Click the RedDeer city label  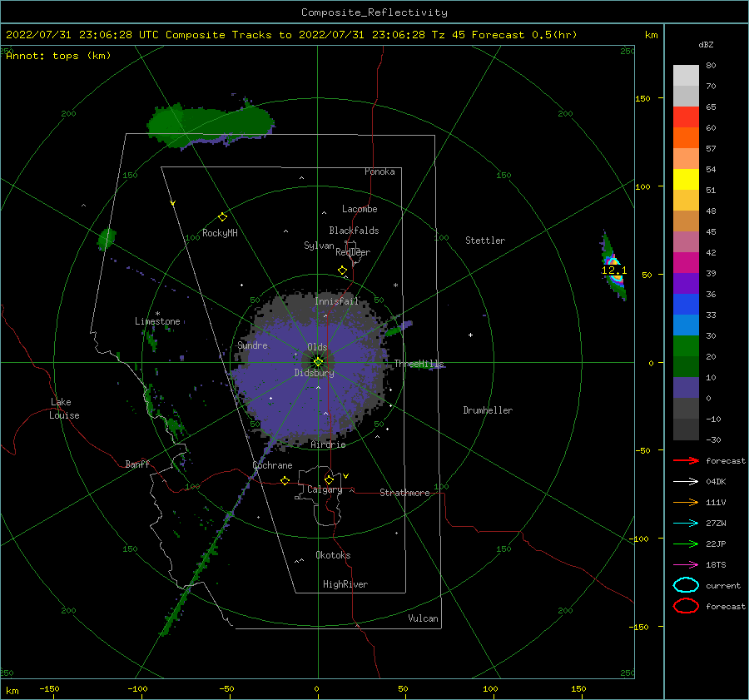353,252
